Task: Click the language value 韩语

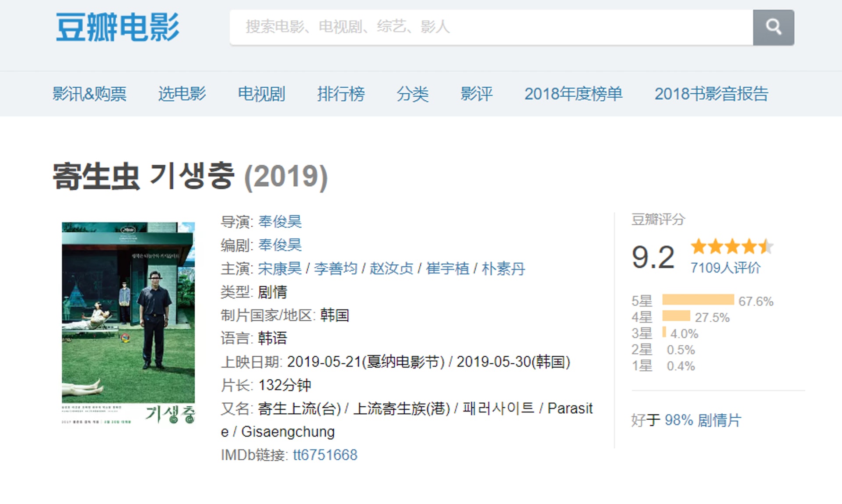Action: tap(272, 338)
